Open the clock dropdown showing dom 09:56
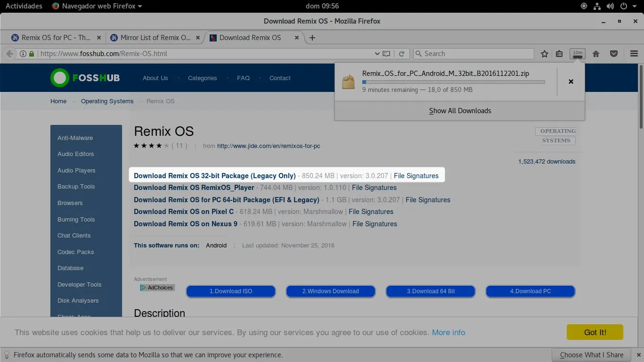This screenshot has height=362, width=644. (x=322, y=6)
